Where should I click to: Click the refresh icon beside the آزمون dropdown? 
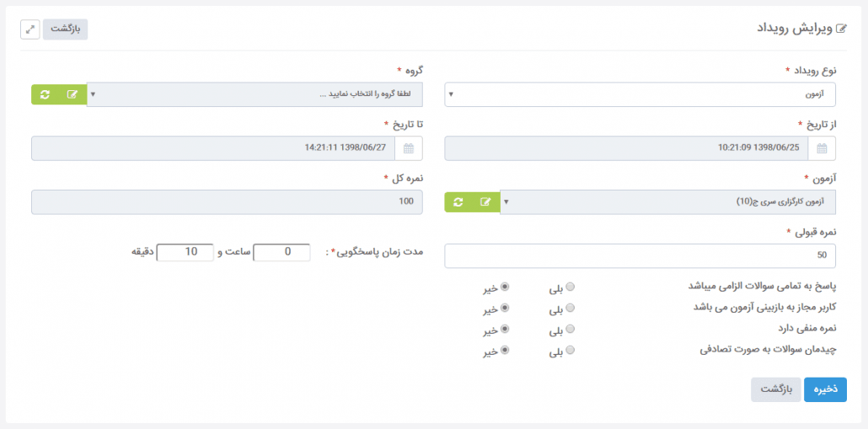[x=458, y=202]
